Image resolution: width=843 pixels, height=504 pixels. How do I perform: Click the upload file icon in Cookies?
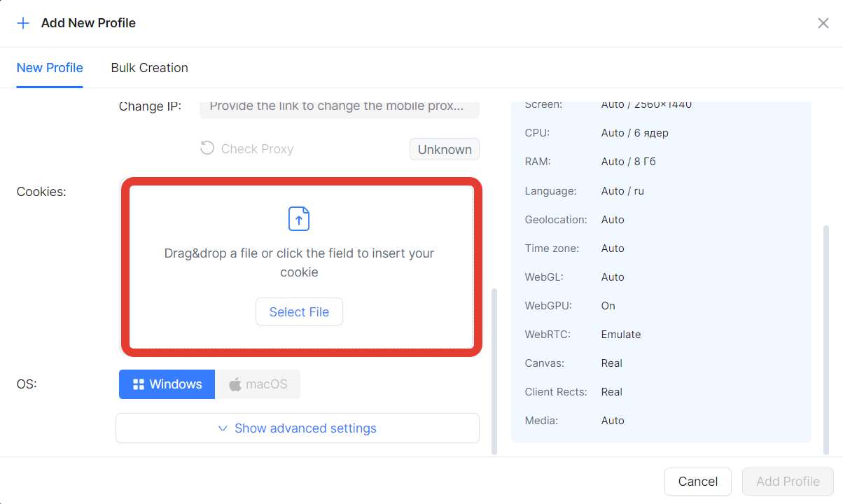click(x=299, y=218)
